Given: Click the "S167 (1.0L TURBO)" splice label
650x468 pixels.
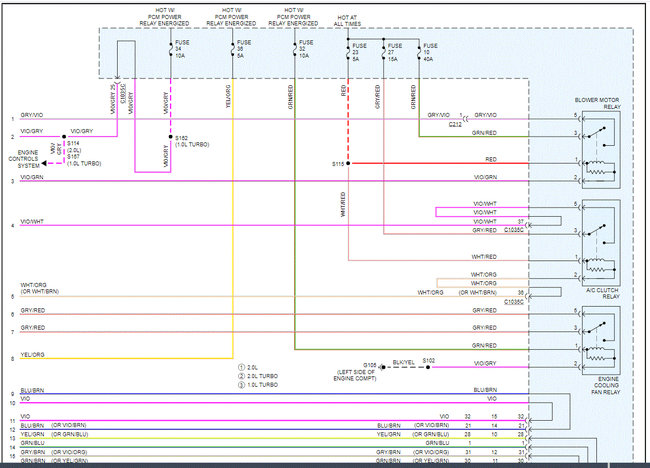Looking at the screenshot, I should coord(84,160).
